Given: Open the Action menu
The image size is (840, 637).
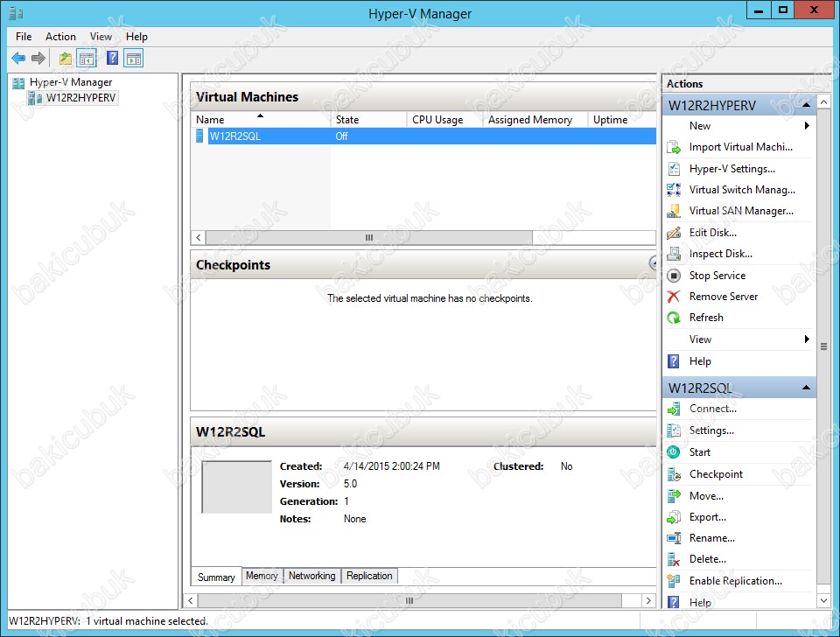Looking at the screenshot, I should 60,37.
